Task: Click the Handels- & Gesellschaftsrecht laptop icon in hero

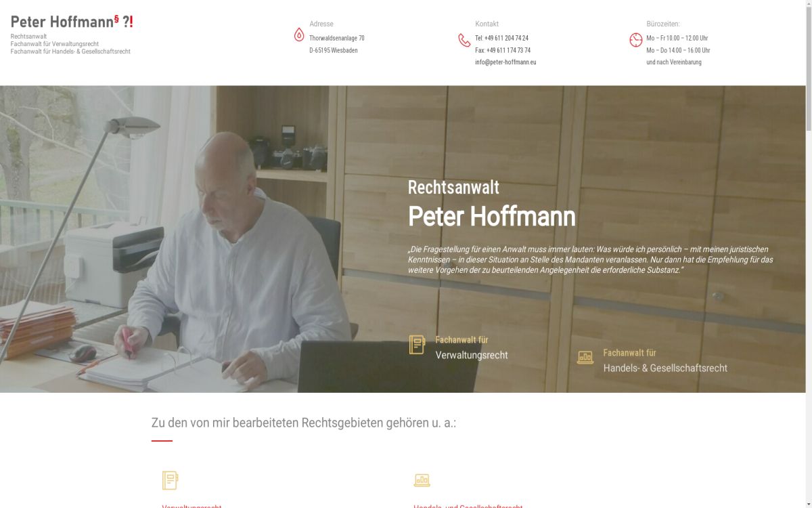Action: click(585, 357)
